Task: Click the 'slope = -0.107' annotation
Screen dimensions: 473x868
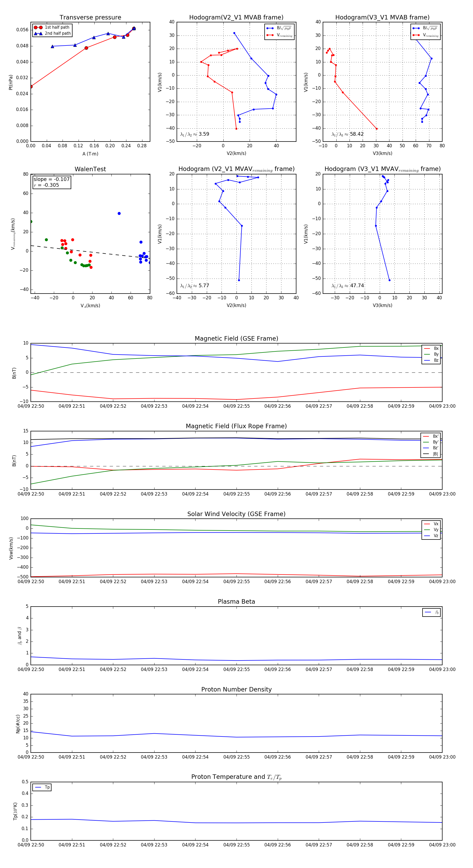Action: click(52, 179)
